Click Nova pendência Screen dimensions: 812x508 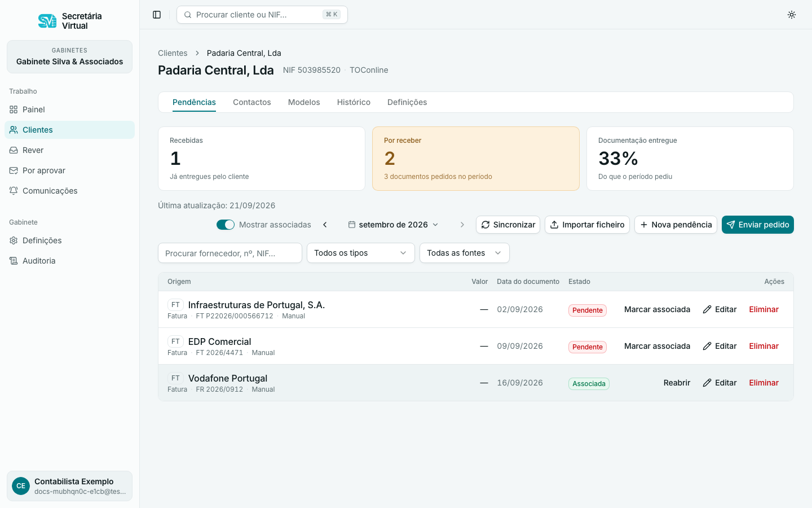tap(676, 225)
